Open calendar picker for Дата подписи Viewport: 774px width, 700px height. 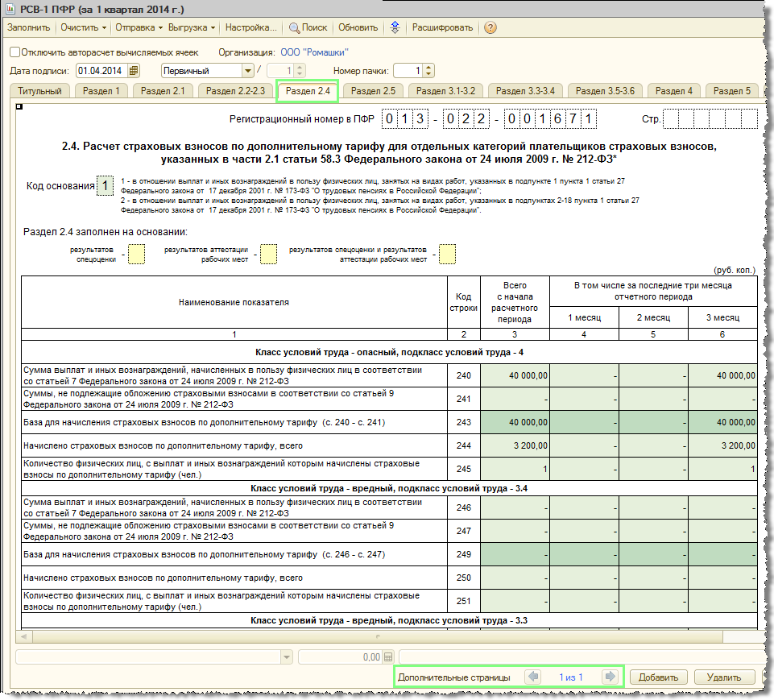(x=134, y=71)
